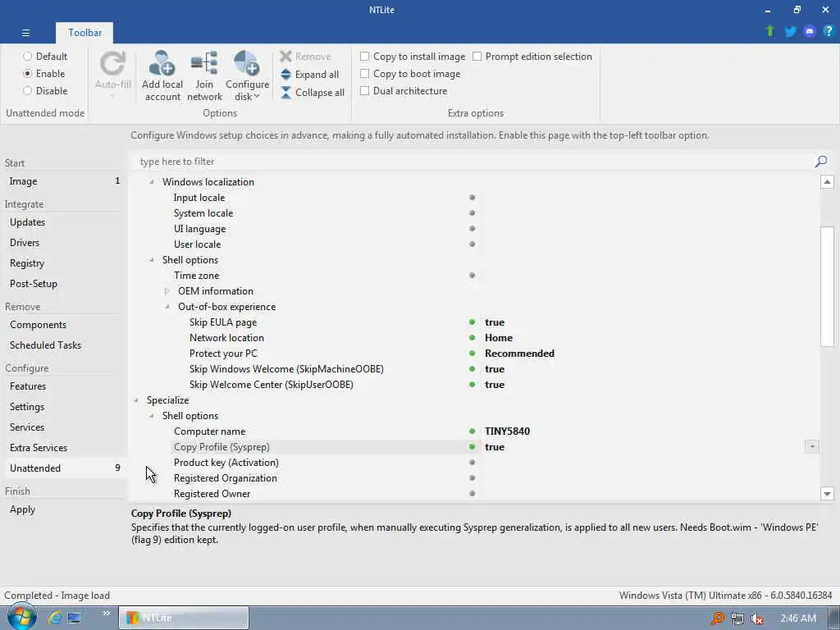The width and height of the screenshot is (840, 630).
Task: Click Expand all
Action: [309, 75]
